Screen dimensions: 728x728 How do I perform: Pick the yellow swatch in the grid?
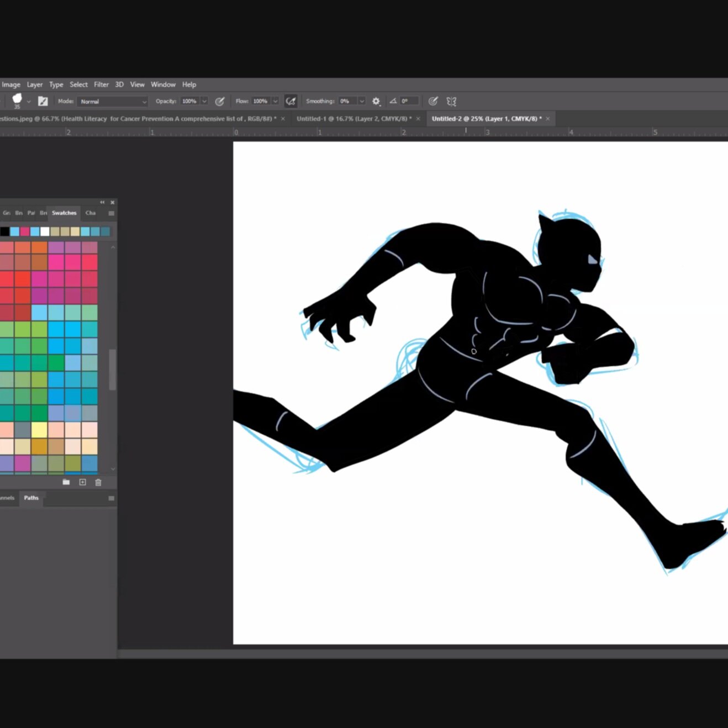[39, 429]
